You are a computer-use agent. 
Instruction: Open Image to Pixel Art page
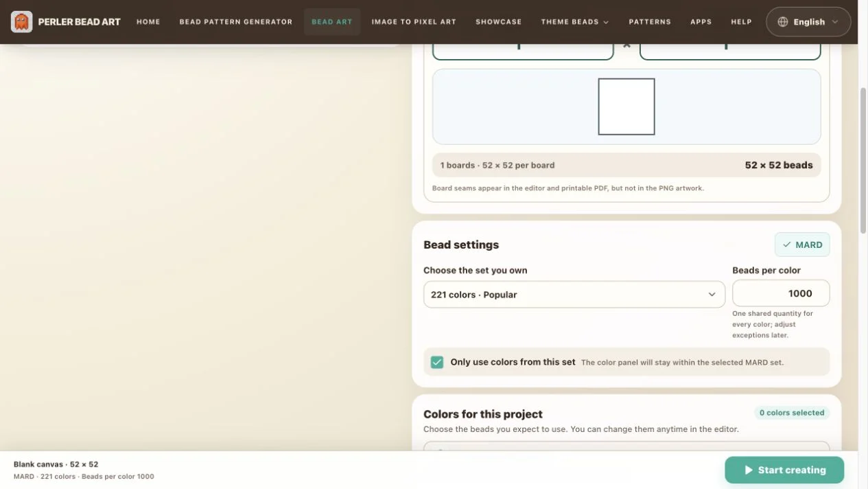414,22
